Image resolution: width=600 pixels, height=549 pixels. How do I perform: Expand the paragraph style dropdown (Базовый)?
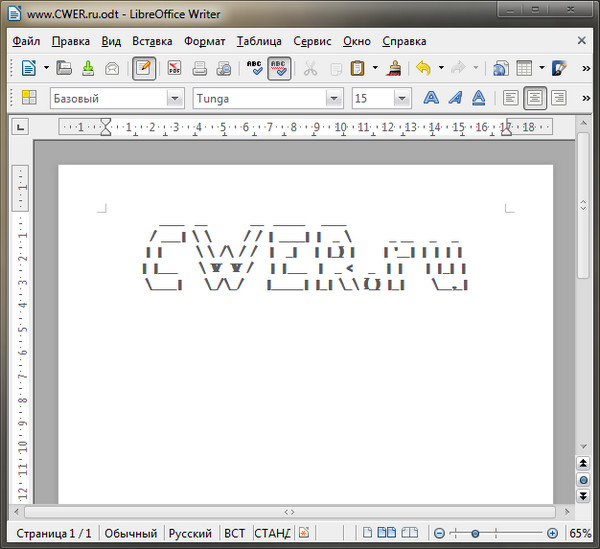coord(176,98)
